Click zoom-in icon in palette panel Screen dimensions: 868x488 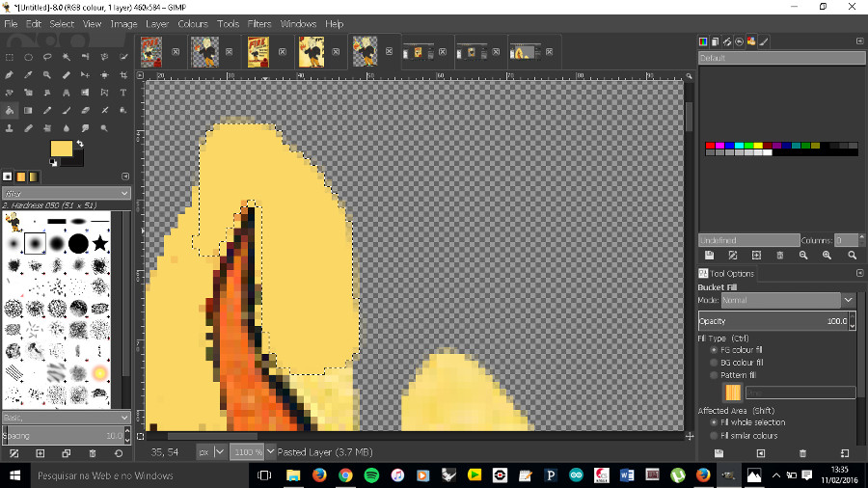click(827, 255)
